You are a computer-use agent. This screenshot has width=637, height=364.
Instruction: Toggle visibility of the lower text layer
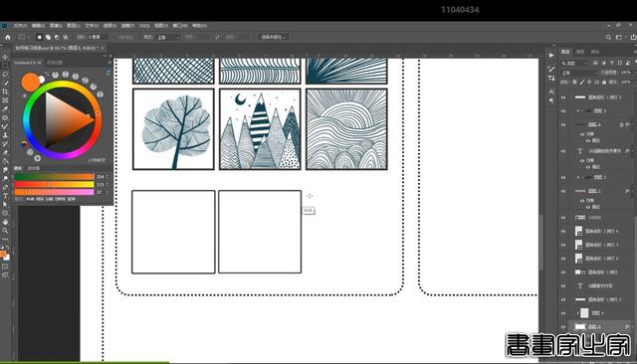[x=563, y=285]
